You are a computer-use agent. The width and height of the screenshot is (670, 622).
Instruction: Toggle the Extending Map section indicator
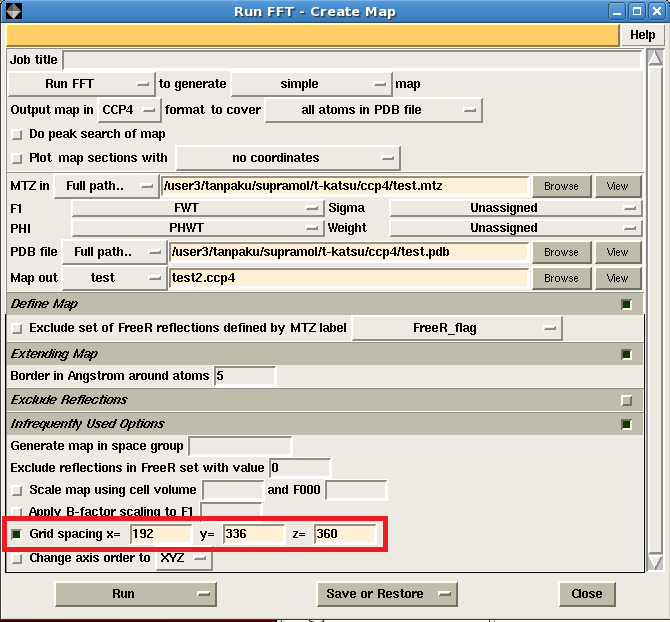pos(626,354)
